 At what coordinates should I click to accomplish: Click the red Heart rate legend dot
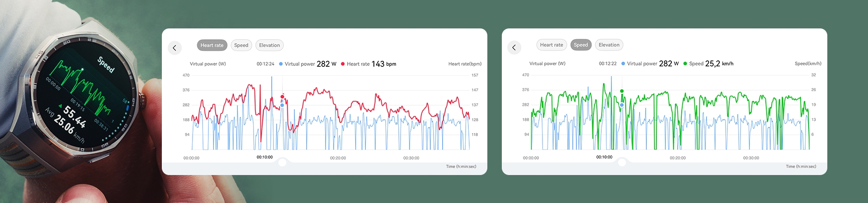pos(343,64)
